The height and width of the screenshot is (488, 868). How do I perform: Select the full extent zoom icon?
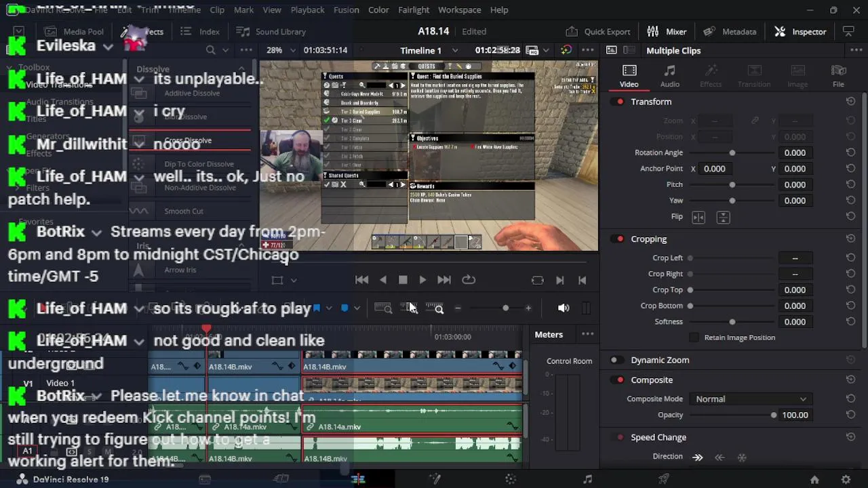[383, 308]
